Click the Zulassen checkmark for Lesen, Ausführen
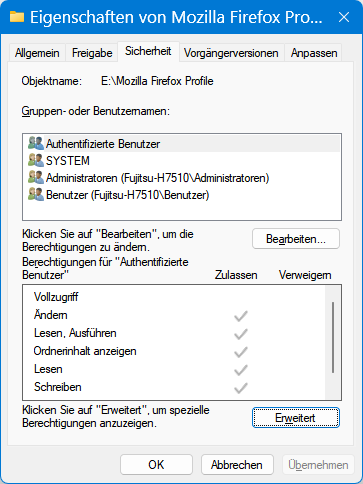363x484 pixels. 241,334
